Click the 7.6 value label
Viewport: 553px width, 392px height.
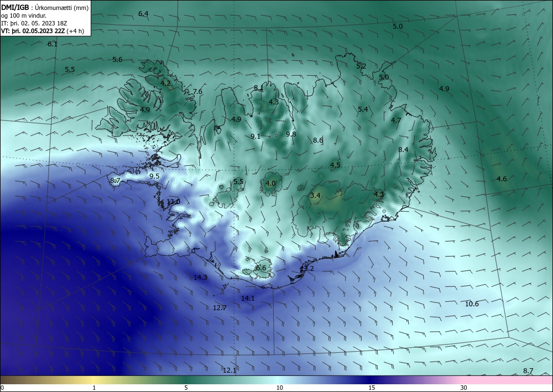click(x=197, y=92)
